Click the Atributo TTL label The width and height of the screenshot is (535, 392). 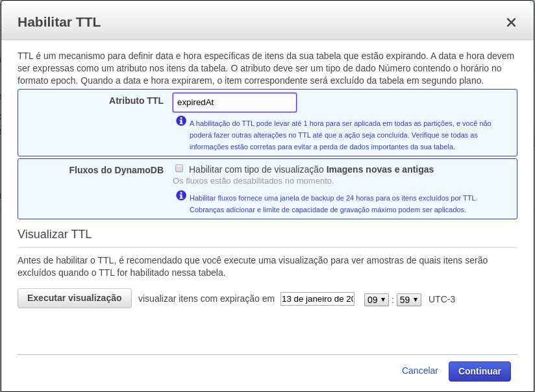click(136, 101)
